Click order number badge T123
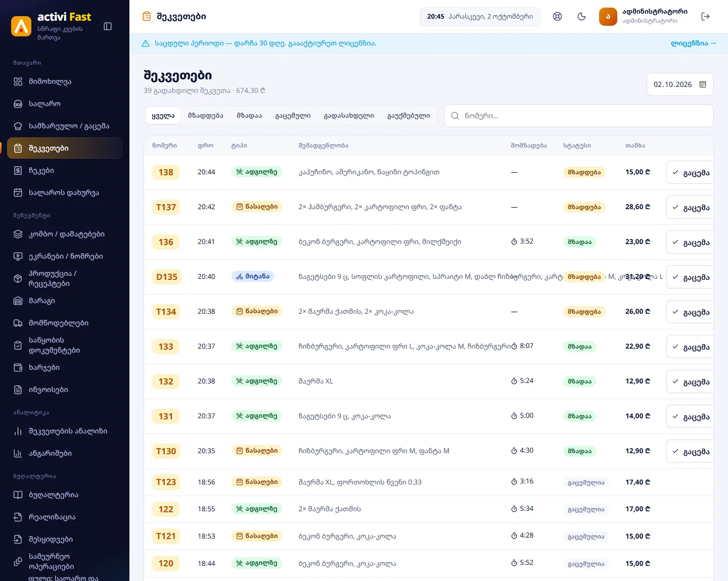728x581 pixels. tap(166, 482)
